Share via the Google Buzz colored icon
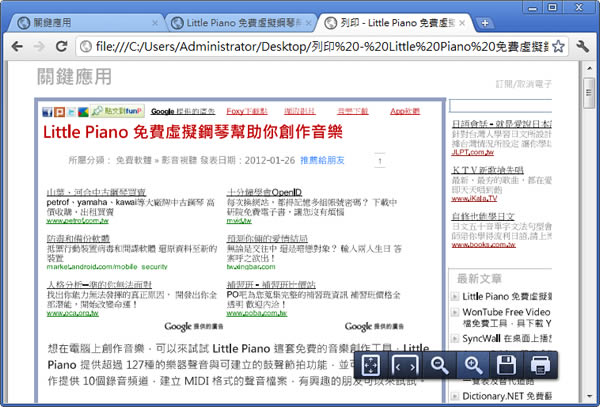This screenshot has height=407, width=600. (x=83, y=112)
